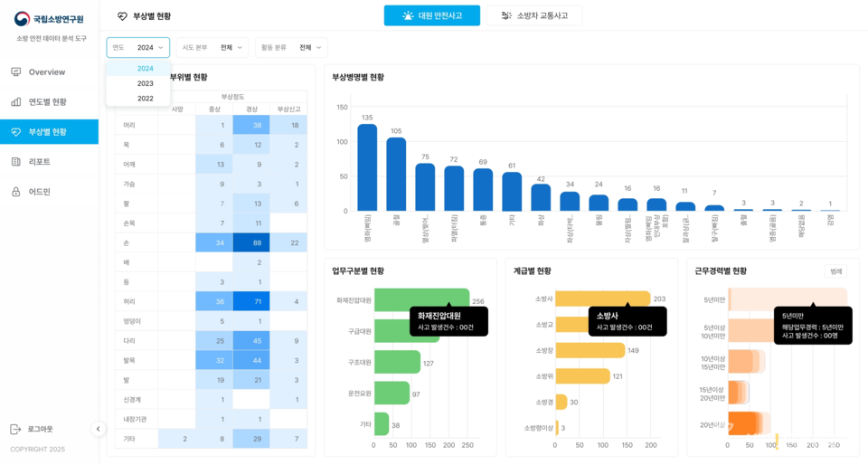Open the 리포트 page link
The height and width of the screenshot is (465, 868).
[40, 162]
